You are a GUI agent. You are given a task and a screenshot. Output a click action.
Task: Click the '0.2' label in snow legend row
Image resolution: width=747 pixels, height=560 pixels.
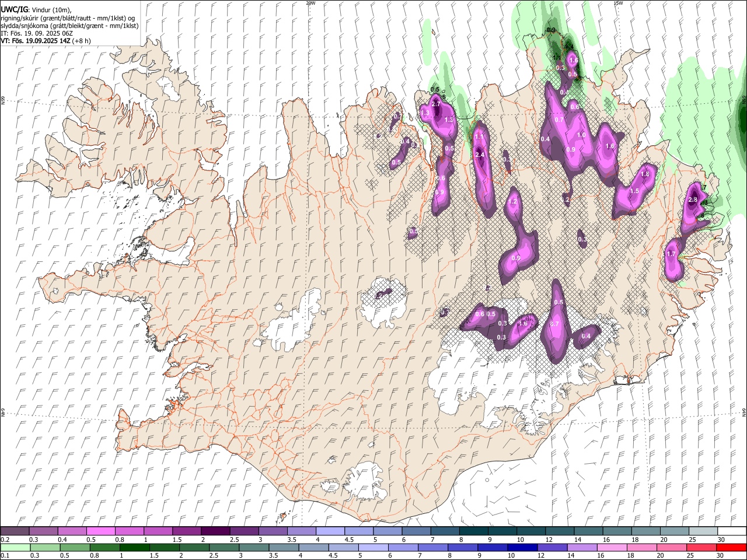tap(5, 540)
